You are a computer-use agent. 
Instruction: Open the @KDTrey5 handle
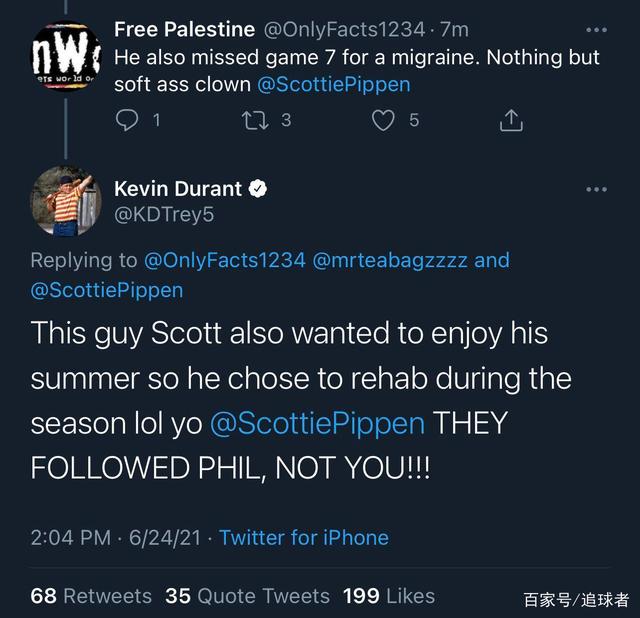coord(164,214)
